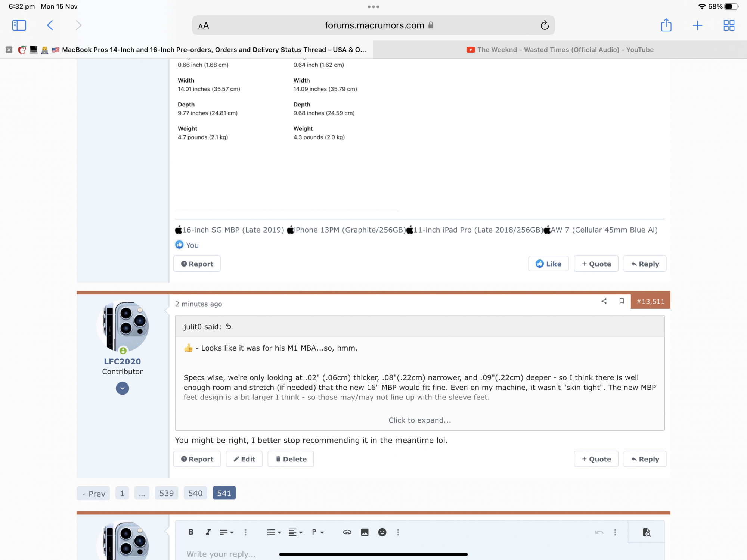The width and height of the screenshot is (747, 560).
Task: Expand LFC2020 user info chevron
Action: click(x=122, y=388)
